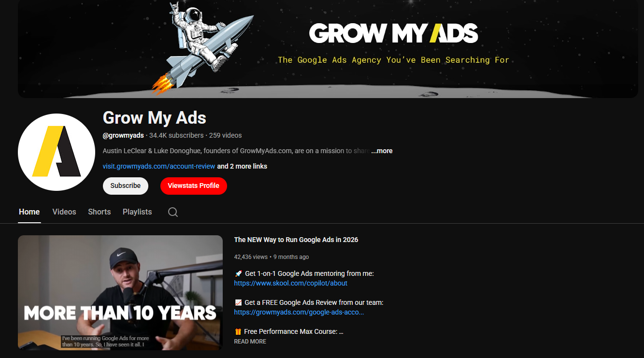Click the '259 videos' text

click(x=226, y=135)
